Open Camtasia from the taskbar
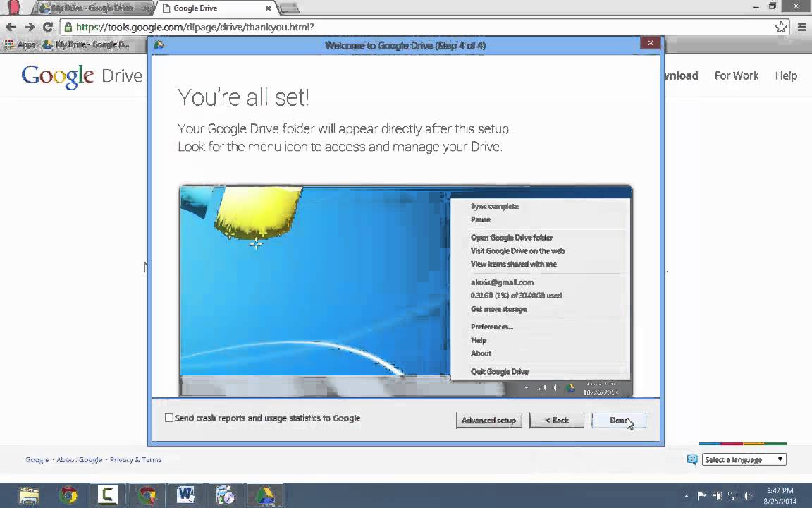812x508 pixels. (107, 495)
